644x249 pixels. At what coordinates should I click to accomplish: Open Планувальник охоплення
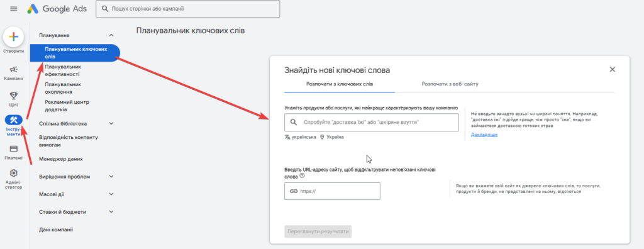[x=63, y=88]
